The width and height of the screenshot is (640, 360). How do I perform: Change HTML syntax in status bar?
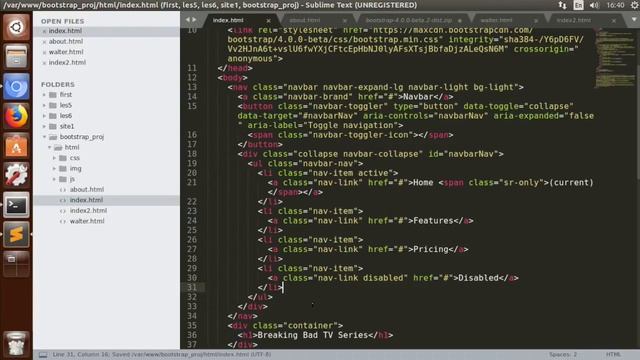(x=613, y=355)
